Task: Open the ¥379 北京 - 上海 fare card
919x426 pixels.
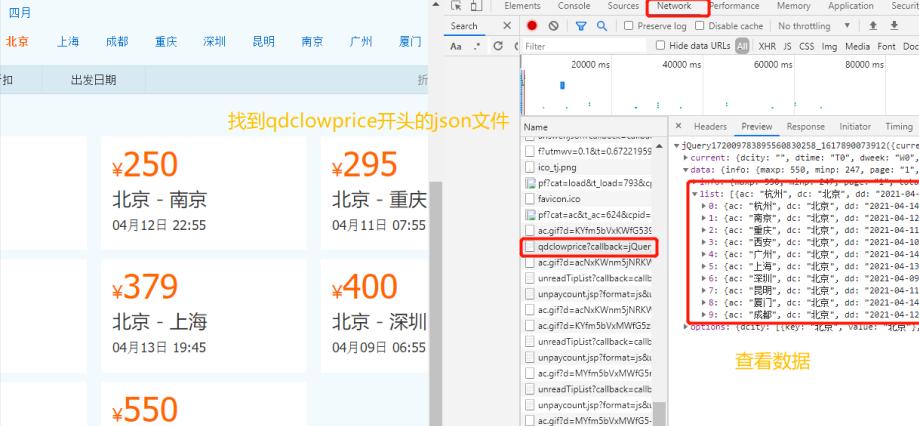Action: click(203, 315)
